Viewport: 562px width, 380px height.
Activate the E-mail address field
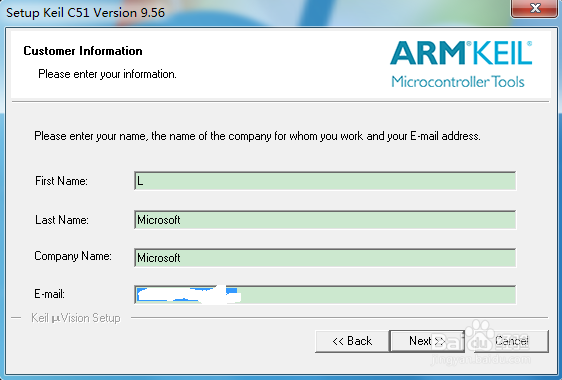[x=325, y=295]
